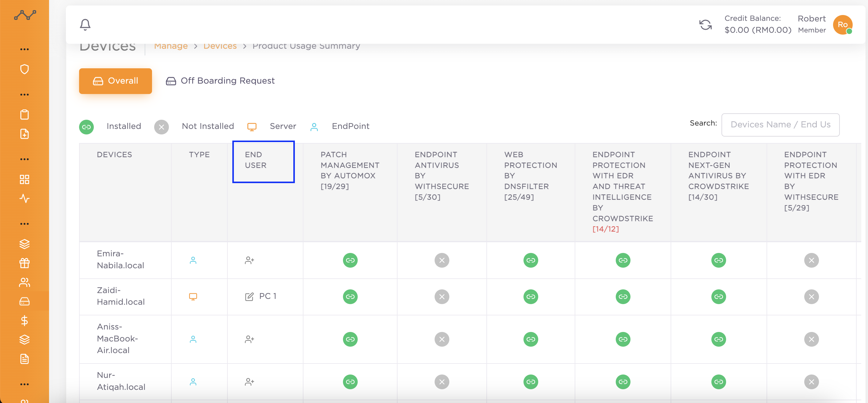Click Automox installed icon for Nur-Atiqah.local
Screen dimensions: 868x403
tap(350, 382)
